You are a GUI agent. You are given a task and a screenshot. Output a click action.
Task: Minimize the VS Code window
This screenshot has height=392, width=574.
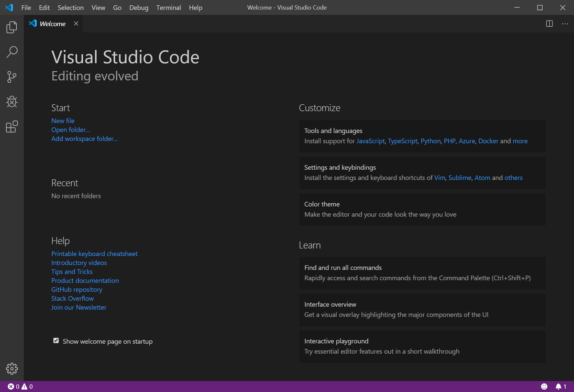pyautogui.click(x=517, y=8)
